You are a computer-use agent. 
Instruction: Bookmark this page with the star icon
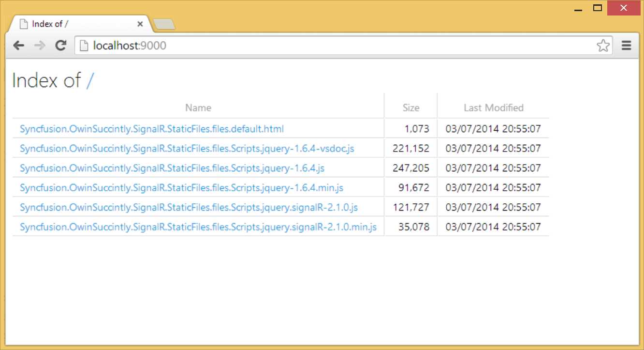(x=603, y=46)
